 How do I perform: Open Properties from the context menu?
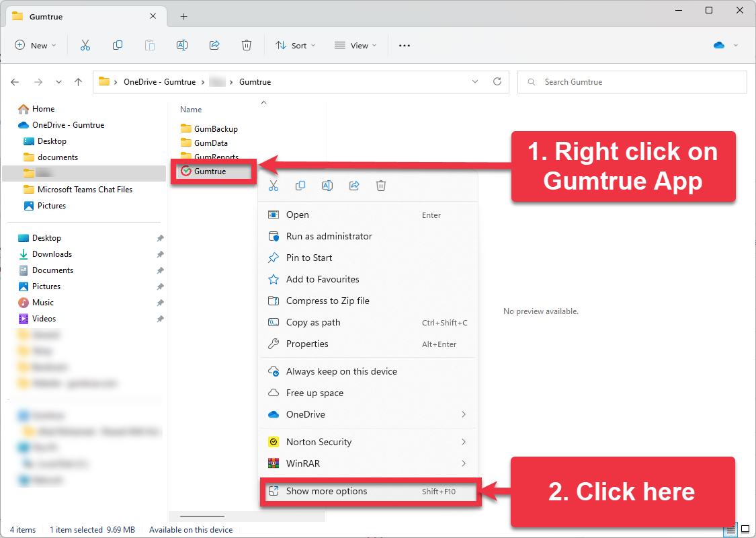pyautogui.click(x=368, y=344)
